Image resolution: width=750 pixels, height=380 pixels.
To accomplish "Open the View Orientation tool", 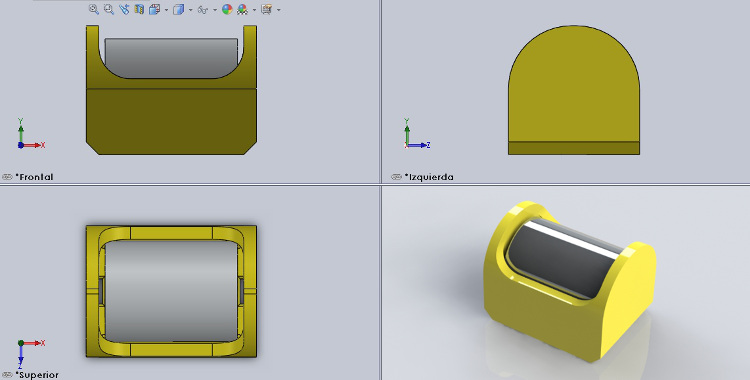I will tap(154, 9).
